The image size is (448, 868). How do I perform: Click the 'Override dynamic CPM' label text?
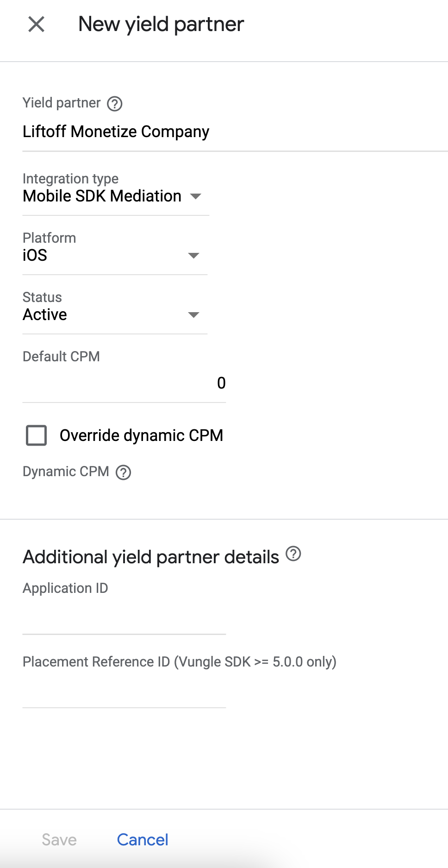[141, 435]
